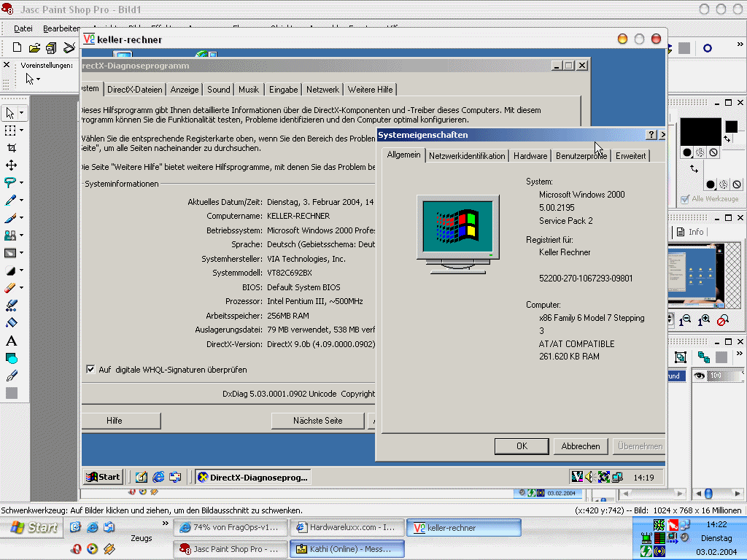747x560 pixels.
Task: Select the Pen tool
Action: pyautogui.click(x=12, y=376)
